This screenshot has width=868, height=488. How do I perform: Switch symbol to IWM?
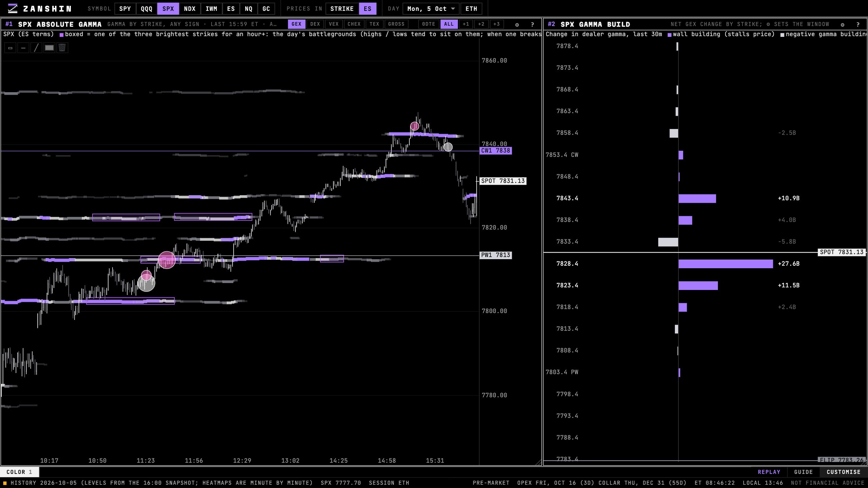(211, 9)
